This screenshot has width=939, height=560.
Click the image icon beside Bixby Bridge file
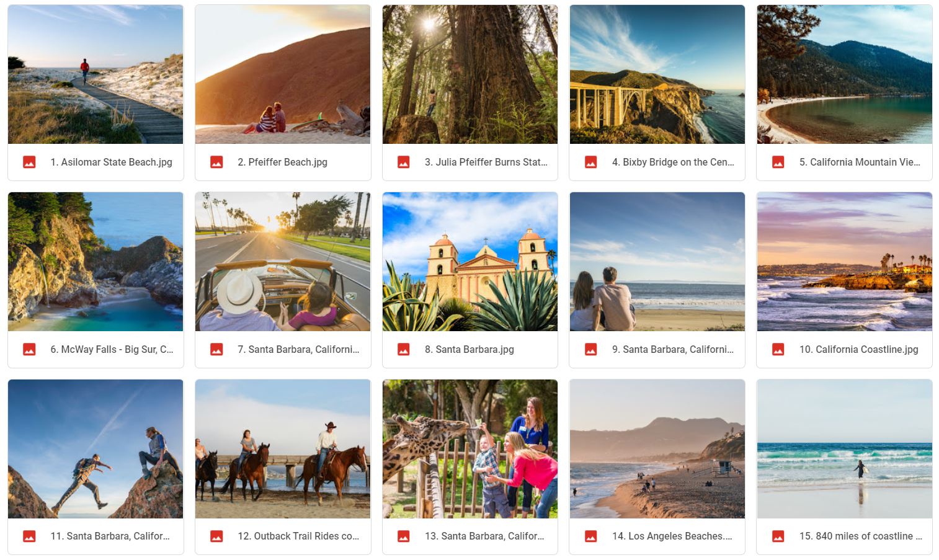[x=591, y=162]
